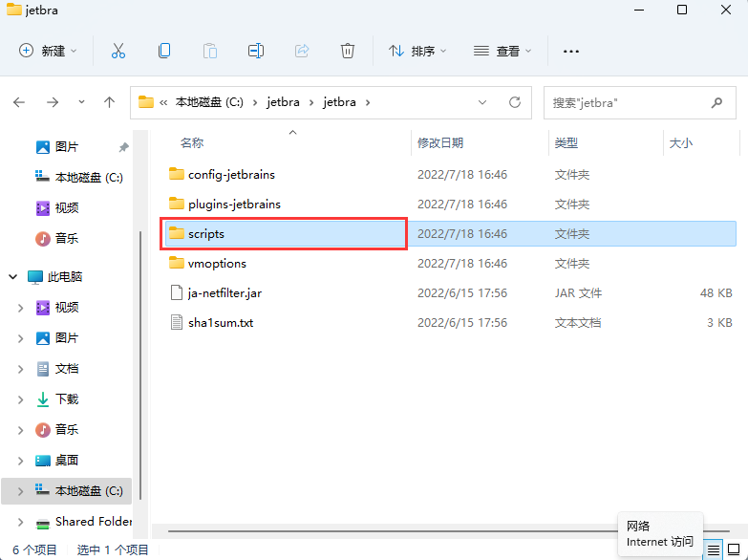Collapse the 此电脑 tree node
The height and width of the screenshot is (560, 748).
13,277
